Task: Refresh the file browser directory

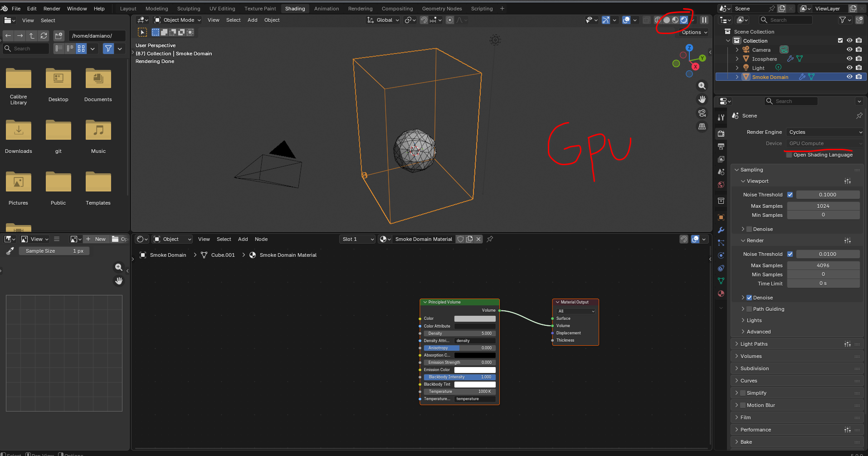Action: pyautogui.click(x=44, y=36)
